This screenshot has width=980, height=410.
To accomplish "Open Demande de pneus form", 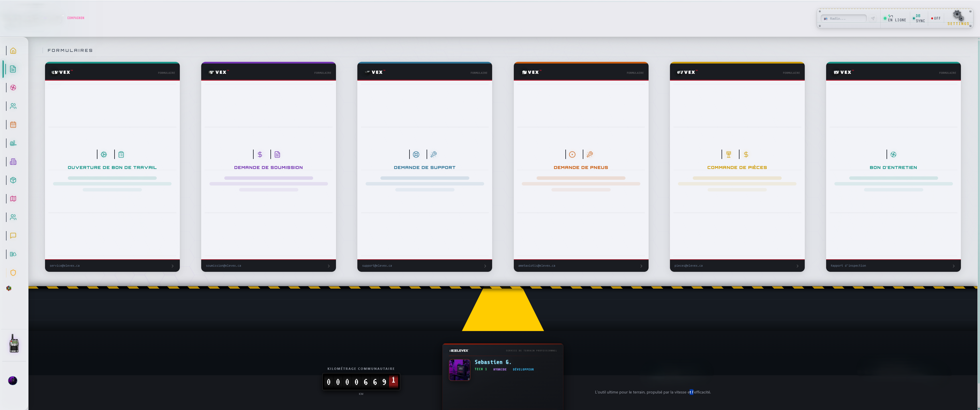I will 581,167.
